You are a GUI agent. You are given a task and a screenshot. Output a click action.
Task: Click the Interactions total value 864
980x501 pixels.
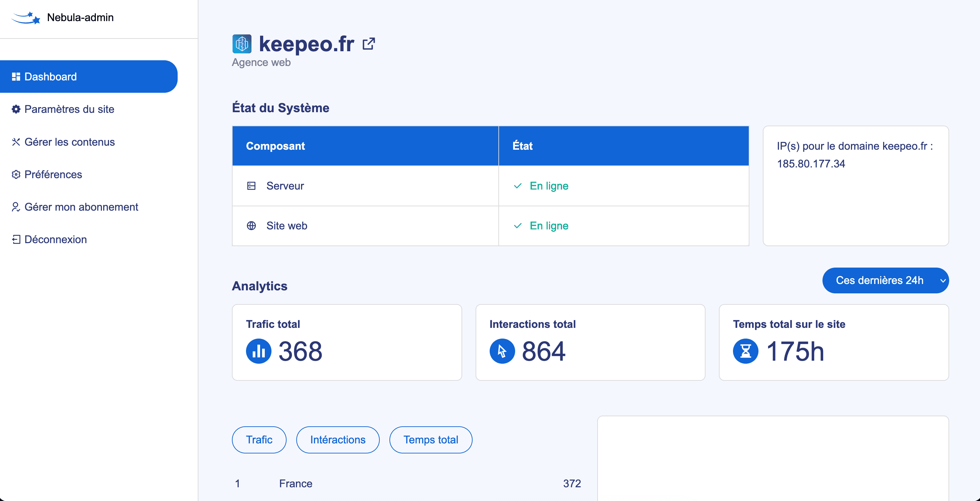pyautogui.click(x=544, y=351)
